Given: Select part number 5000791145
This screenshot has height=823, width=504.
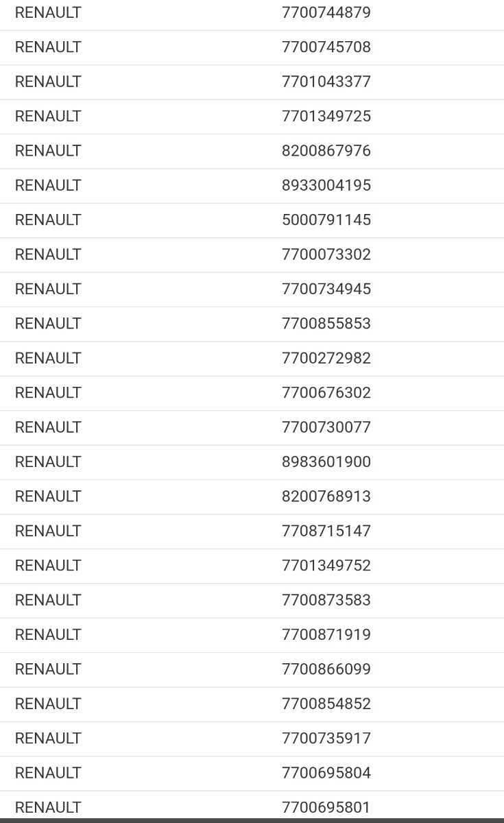Looking at the screenshot, I should tap(326, 219).
